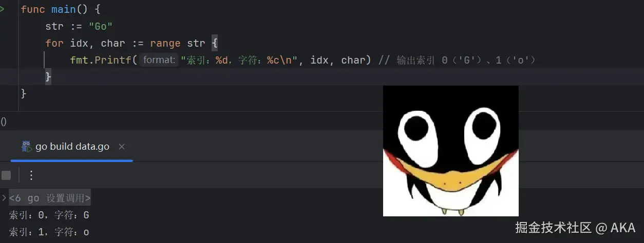The width and height of the screenshot is (644, 243).
Task: Click the () breadcrumb below the editor
Action: click(4, 121)
